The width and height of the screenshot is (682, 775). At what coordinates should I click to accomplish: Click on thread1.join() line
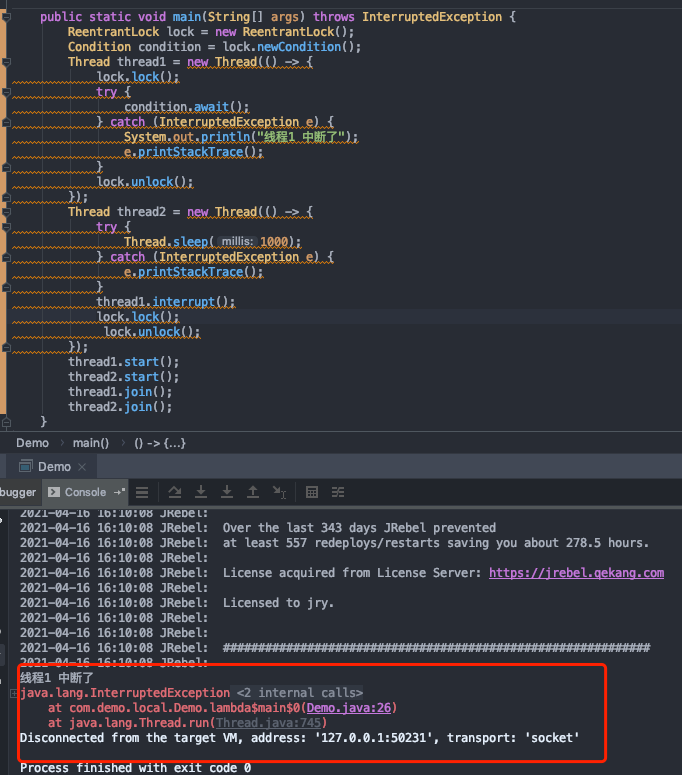pyautogui.click(x=120, y=392)
